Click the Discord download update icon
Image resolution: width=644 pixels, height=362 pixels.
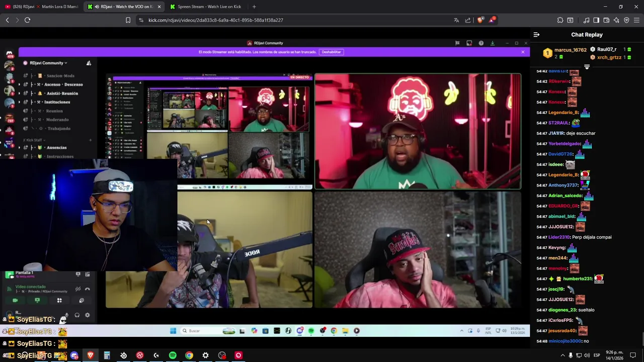pos(493,43)
